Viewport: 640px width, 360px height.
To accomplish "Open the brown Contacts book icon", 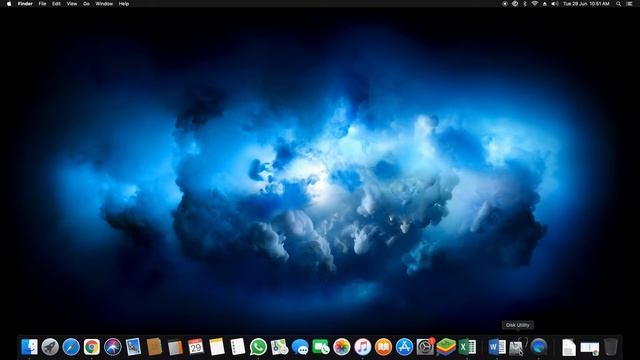I will pos(154,347).
